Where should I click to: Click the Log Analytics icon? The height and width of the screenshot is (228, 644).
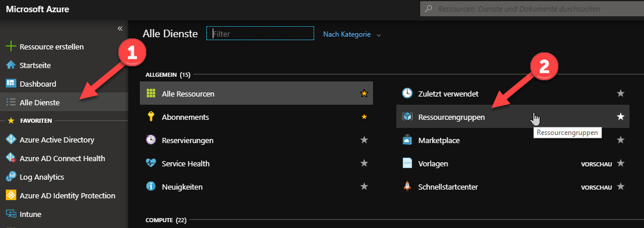(10, 177)
